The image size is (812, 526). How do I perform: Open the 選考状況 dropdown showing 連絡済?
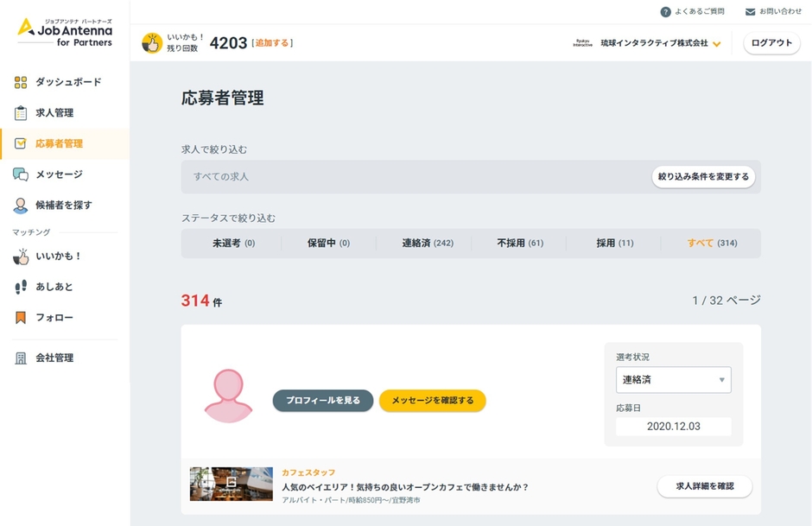[x=673, y=379]
